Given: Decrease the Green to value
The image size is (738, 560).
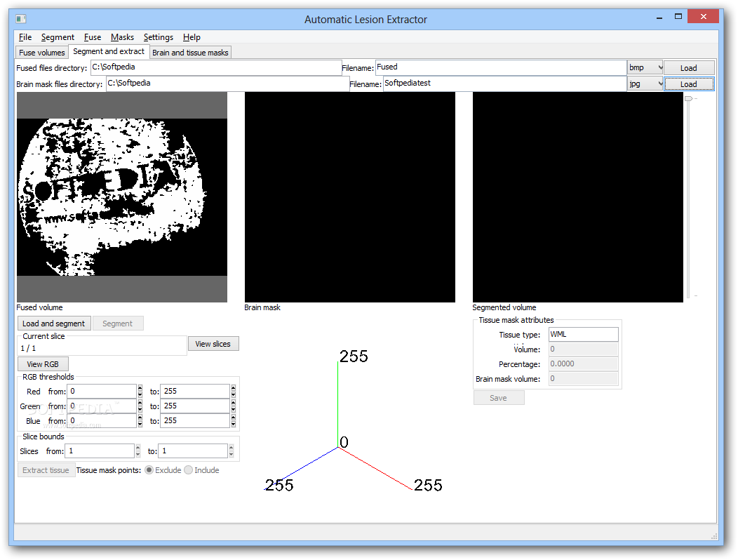Looking at the screenshot, I should point(234,409).
